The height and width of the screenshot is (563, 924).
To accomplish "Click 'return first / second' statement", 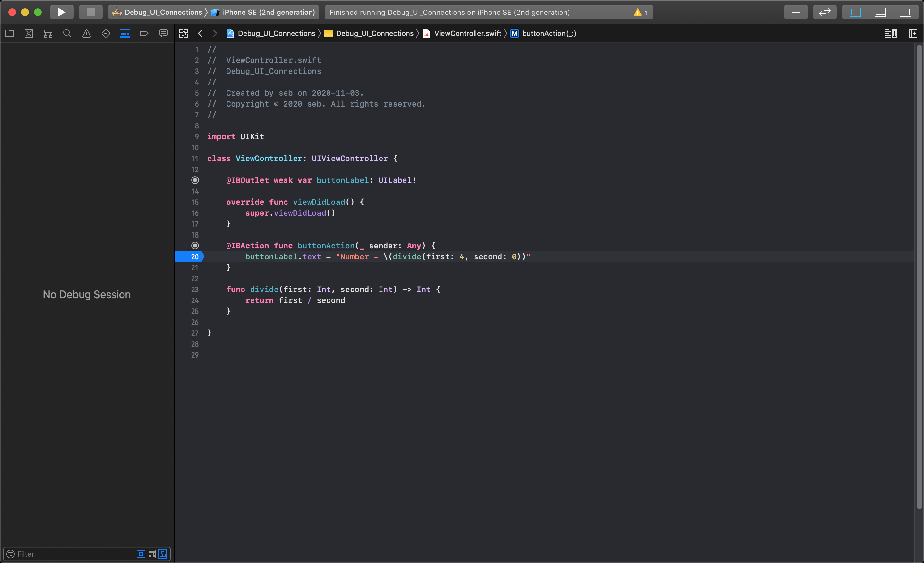I will tap(295, 300).
